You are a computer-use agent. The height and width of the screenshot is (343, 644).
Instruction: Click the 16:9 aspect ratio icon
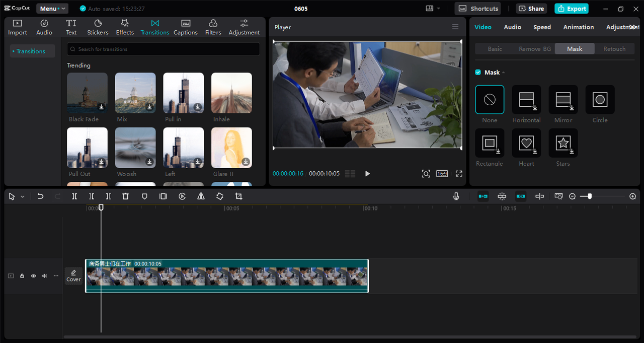pos(442,173)
